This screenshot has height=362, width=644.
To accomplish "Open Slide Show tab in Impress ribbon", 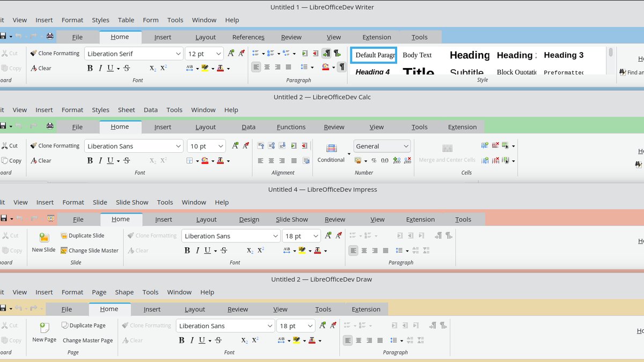I will [292, 219].
